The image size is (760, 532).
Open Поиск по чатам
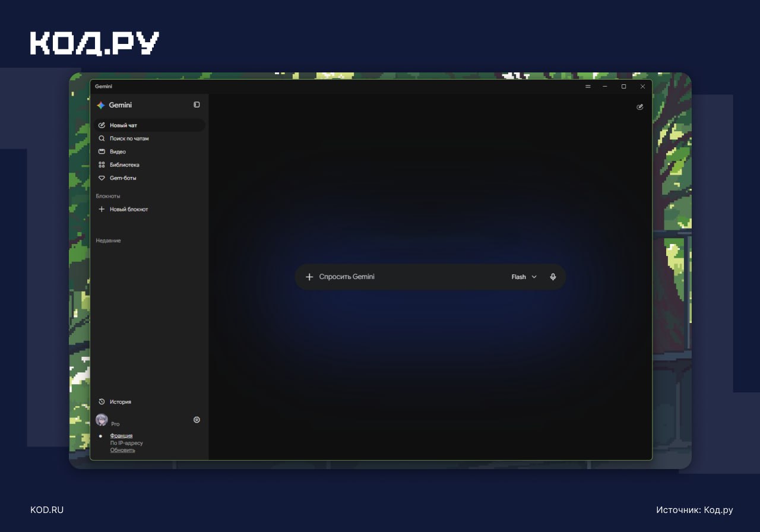point(150,138)
